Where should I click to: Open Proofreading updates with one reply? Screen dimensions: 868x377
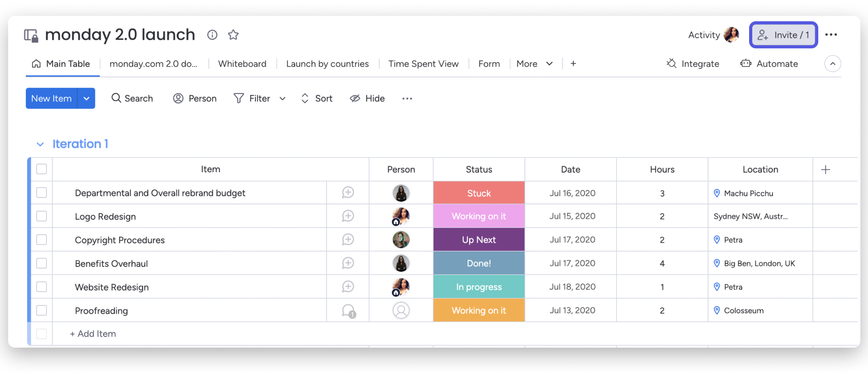(x=349, y=311)
